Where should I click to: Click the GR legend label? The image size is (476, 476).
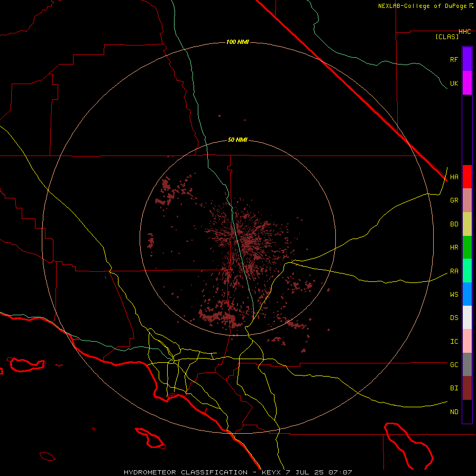coord(454,200)
